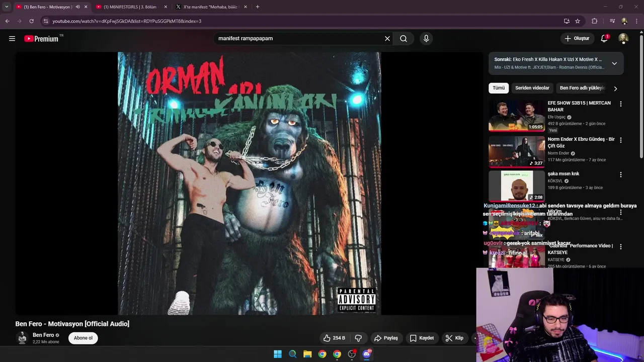This screenshot has width=644, height=362.
Task: Open the media controls icon in toolbar
Action: click(x=612, y=21)
